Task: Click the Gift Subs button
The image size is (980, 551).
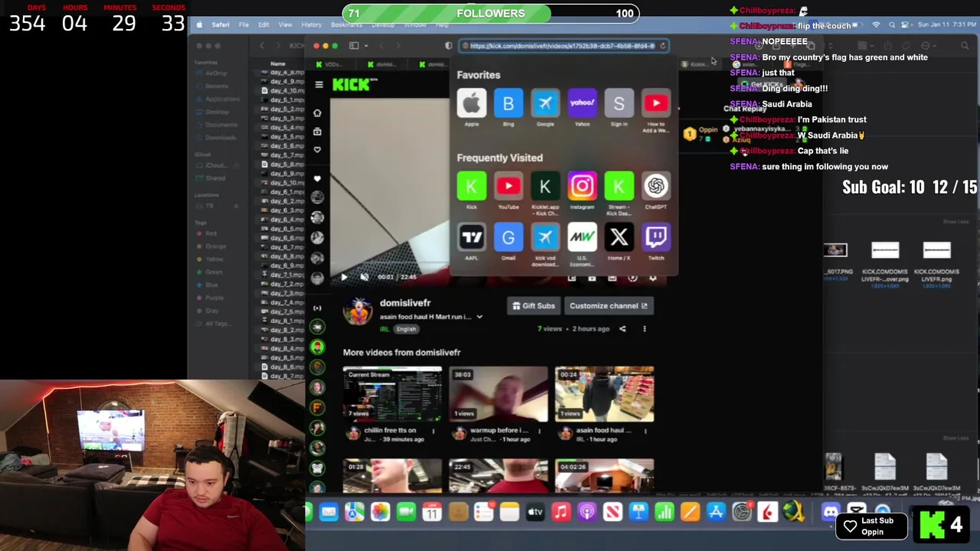Action: tap(534, 306)
